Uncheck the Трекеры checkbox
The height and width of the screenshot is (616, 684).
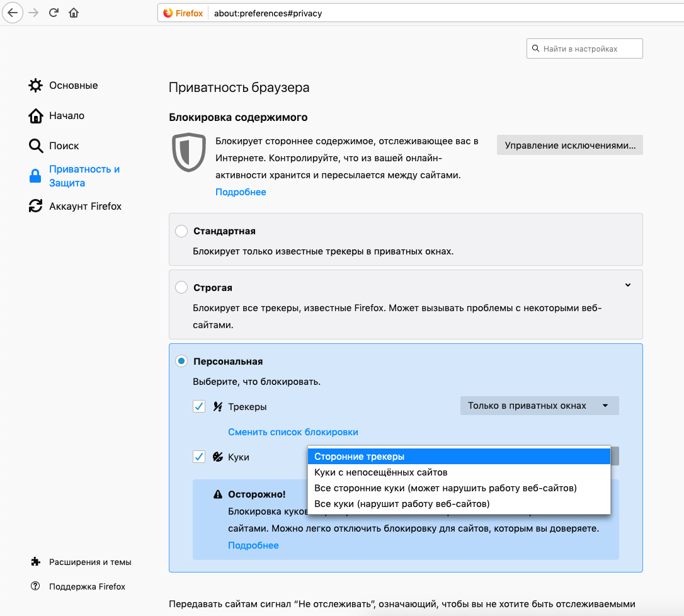point(199,407)
